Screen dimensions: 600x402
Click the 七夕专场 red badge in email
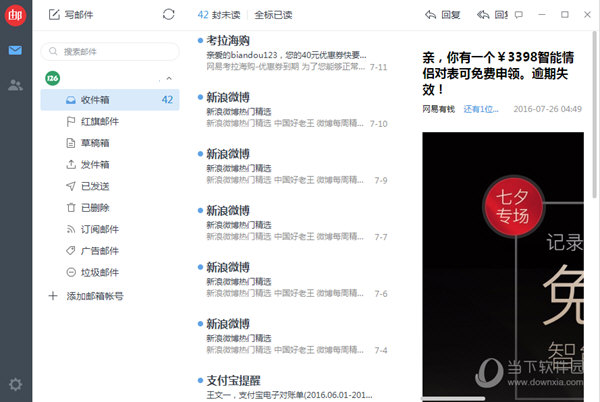[513, 206]
